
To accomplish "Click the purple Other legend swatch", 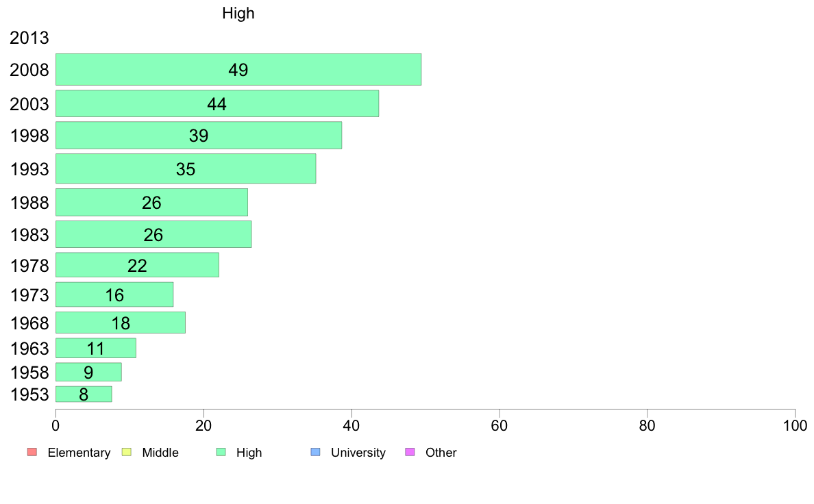I will pyautogui.click(x=410, y=452).
